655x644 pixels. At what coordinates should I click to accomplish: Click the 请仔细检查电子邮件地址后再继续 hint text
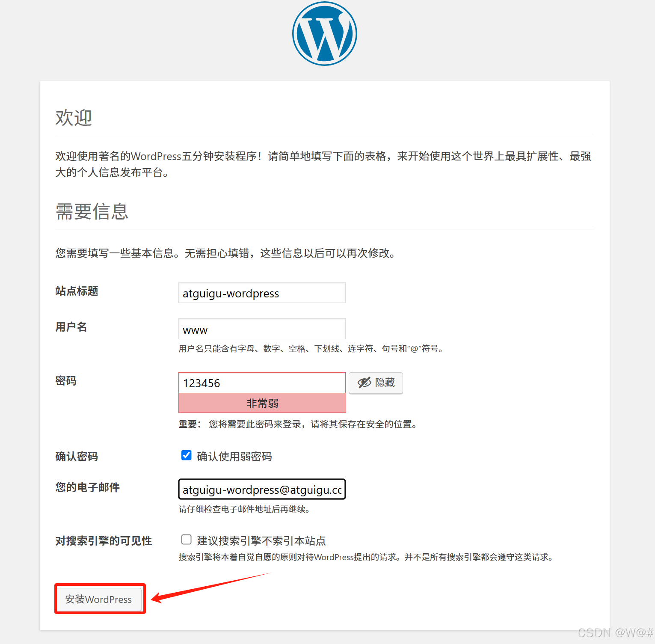click(x=244, y=509)
